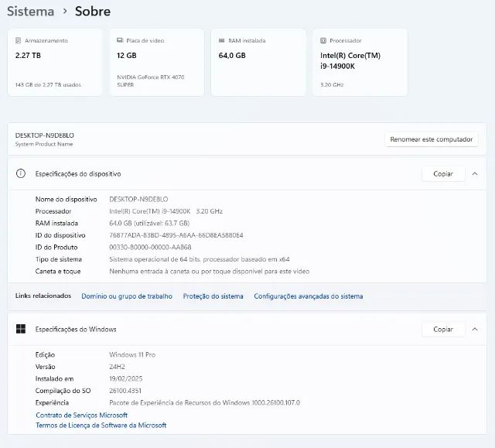Click the RAM icon beside RAM instalada
495x448 pixels.
point(222,40)
